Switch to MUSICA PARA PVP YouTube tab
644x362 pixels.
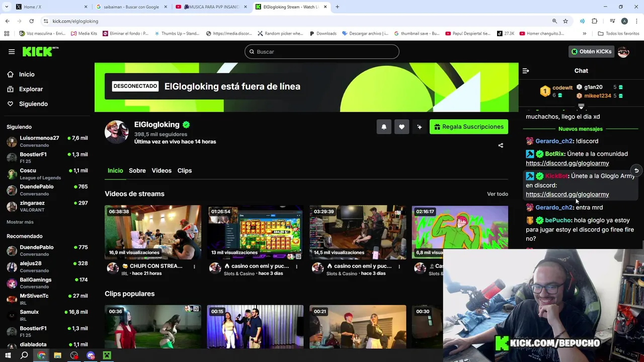tap(211, 7)
